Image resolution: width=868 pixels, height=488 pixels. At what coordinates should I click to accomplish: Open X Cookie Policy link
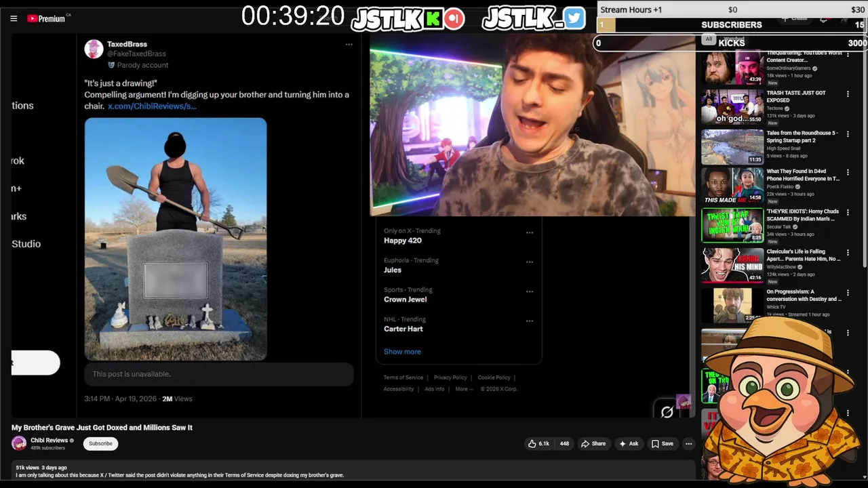(494, 378)
